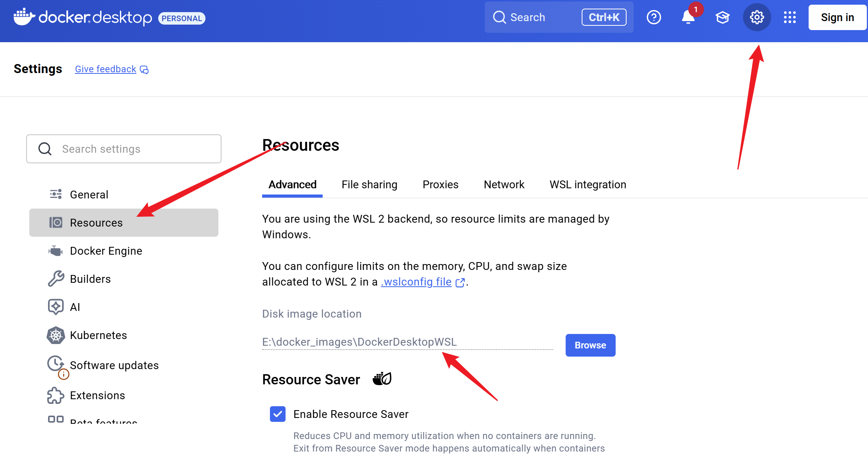This screenshot has width=868, height=457.
Task: Open Extensions settings
Action: click(124, 395)
